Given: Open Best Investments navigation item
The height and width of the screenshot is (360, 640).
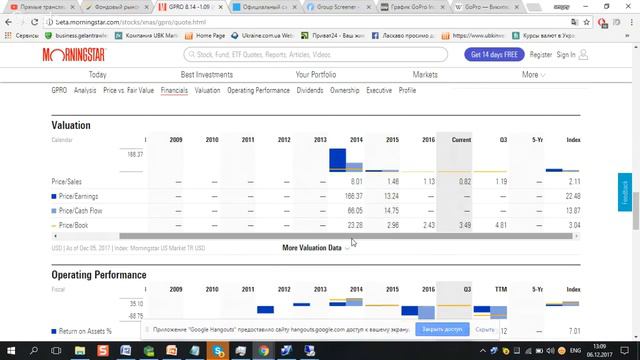Looking at the screenshot, I should [x=207, y=75].
